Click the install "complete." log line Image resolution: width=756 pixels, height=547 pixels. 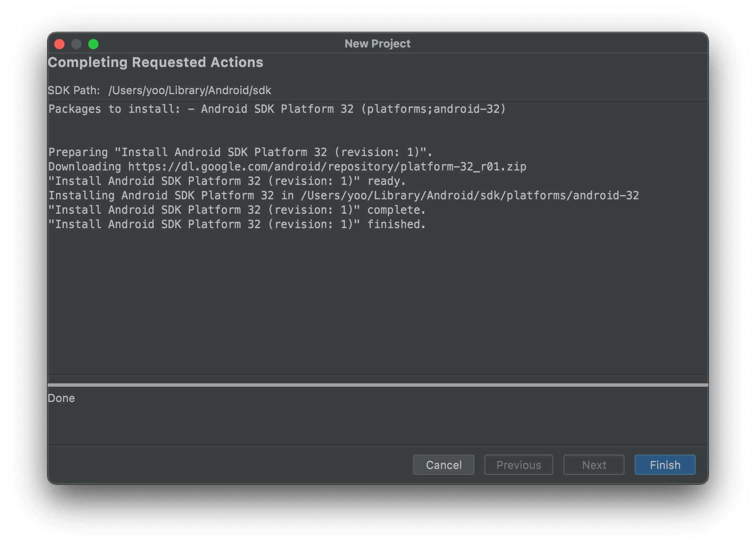point(237,210)
